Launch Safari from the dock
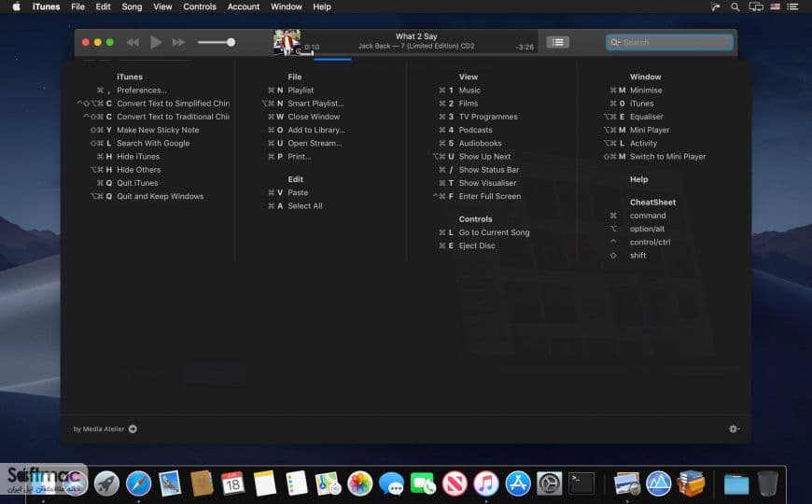 138,483
